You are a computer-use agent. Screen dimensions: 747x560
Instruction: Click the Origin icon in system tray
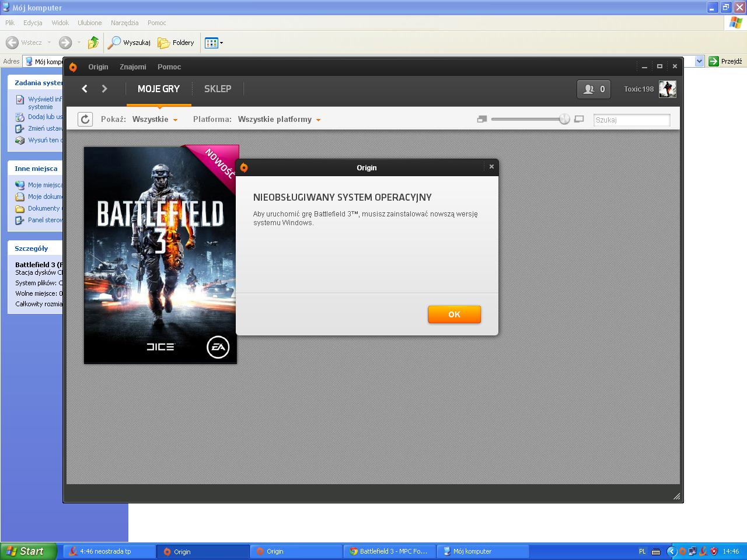682,551
